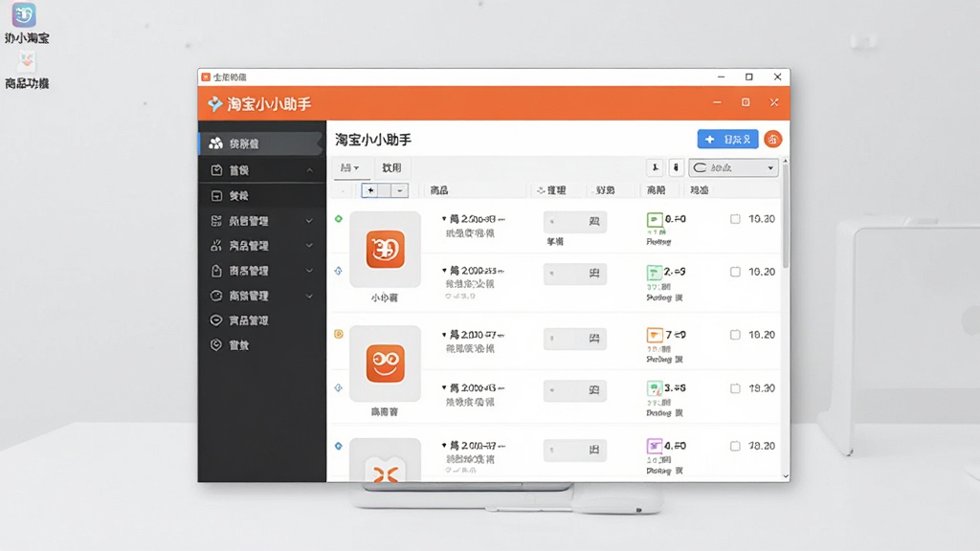Screen dimensions: 980x551
Task: Toggle the triangle before the fifth row's title
Action: coord(444,446)
